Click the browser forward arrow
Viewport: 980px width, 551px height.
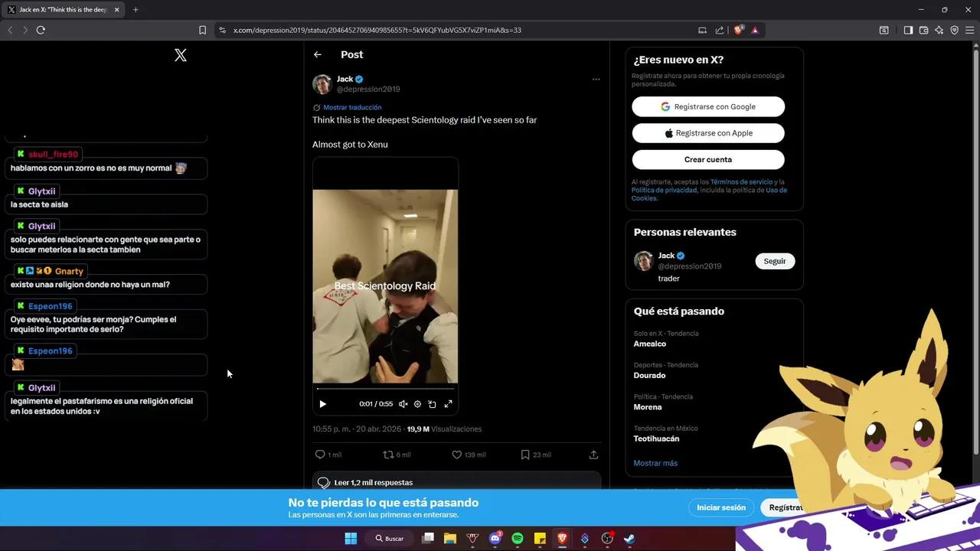pos(25,30)
